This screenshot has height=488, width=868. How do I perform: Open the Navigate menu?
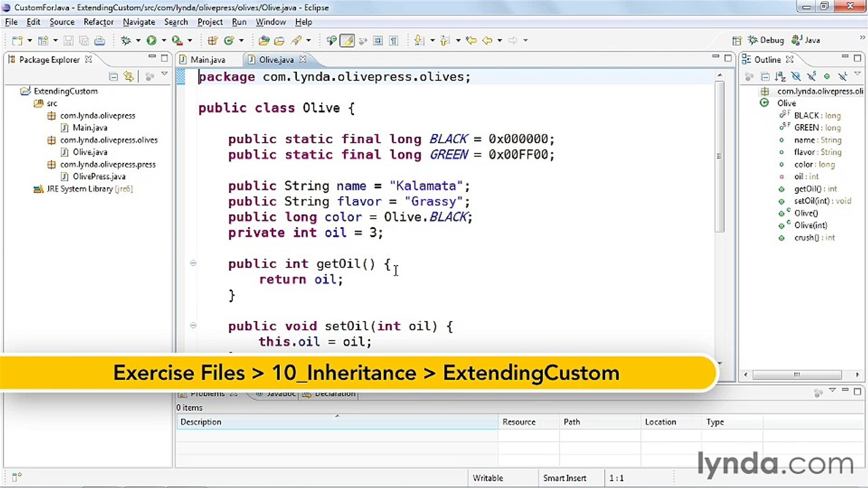138,22
